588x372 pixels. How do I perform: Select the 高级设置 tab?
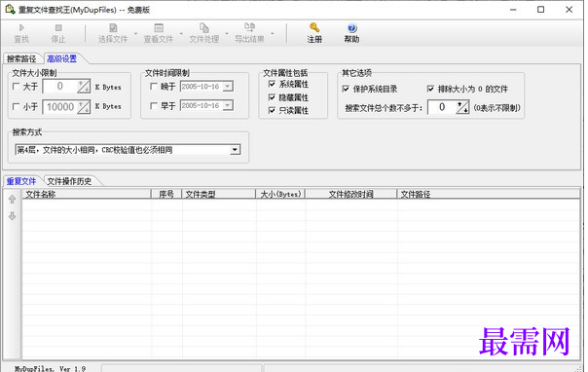(x=62, y=58)
